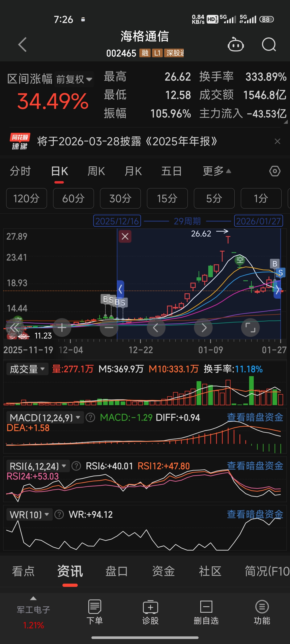This screenshot has width=290, height=644.
Task: Open the 2025年年报 disclosure announcement
Action: point(127,141)
